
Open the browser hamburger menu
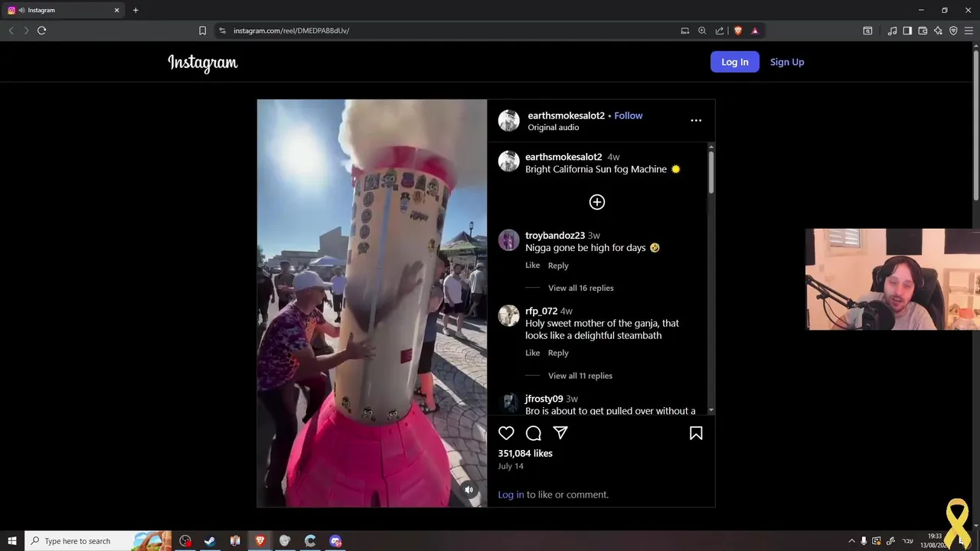tap(969, 31)
